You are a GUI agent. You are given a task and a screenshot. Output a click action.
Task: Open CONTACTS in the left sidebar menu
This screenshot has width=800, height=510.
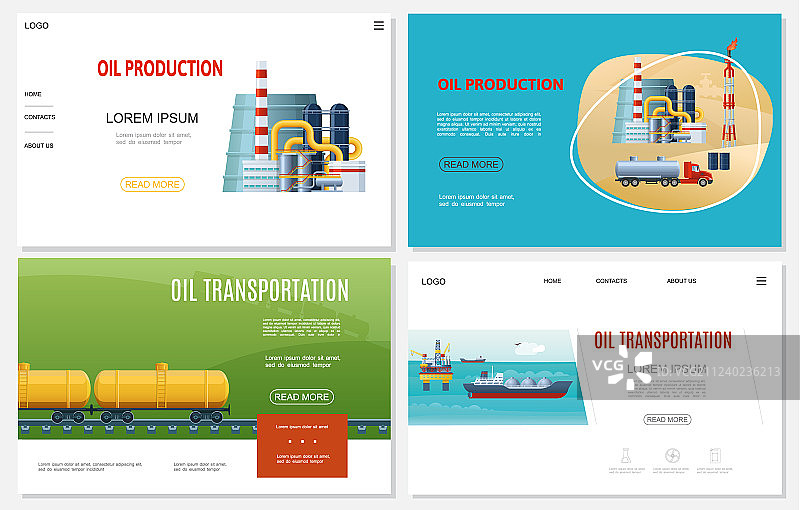[40, 117]
